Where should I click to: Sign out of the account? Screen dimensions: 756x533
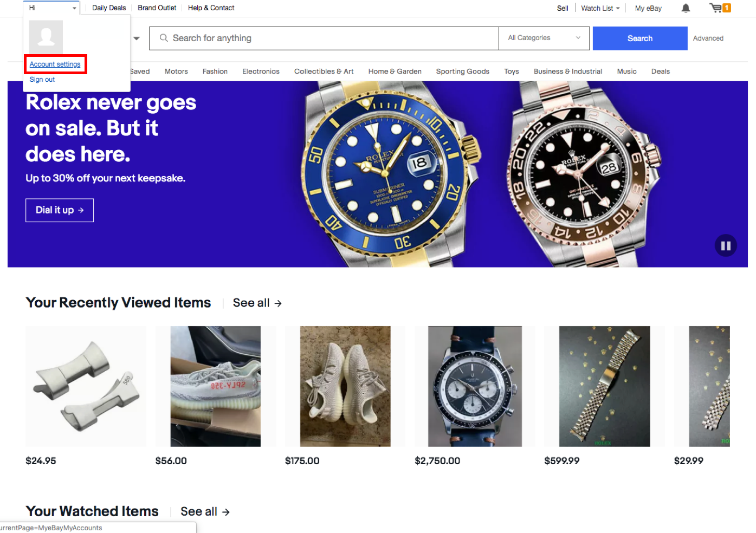click(x=42, y=80)
